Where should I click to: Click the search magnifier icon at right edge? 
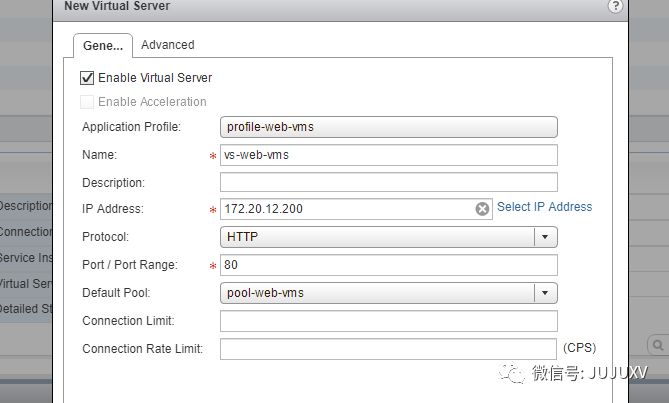point(658,345)
